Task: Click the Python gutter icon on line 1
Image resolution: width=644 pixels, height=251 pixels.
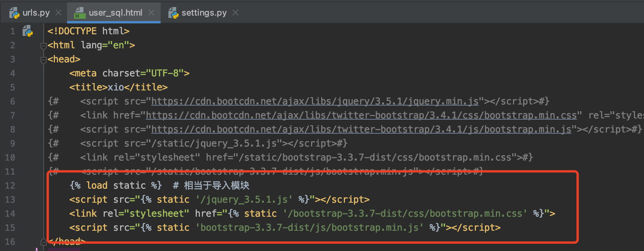Action: click(28, 31)
